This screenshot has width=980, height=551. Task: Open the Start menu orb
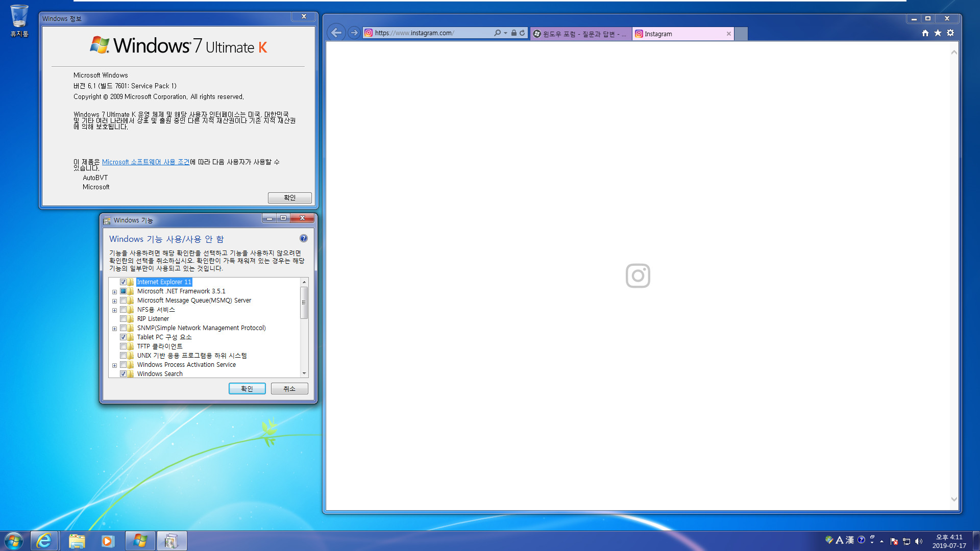click(x=14, y=541)
